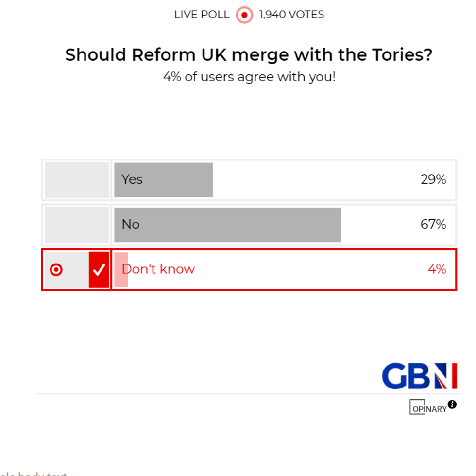The height and width of the screenshot is (476, 476).
Task: Click the 29% label on Yes row
Action: click(434, 179)
